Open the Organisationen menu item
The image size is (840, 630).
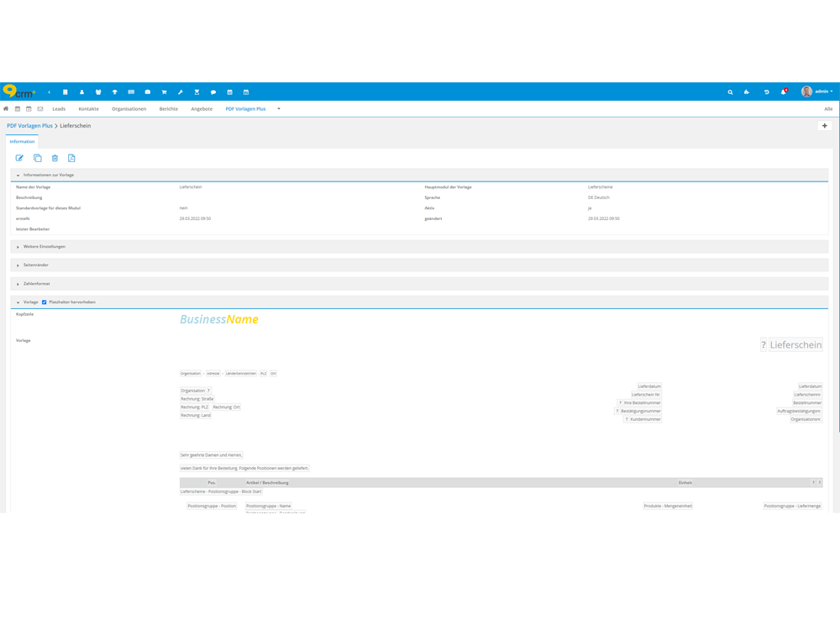[x=129, y=108]
